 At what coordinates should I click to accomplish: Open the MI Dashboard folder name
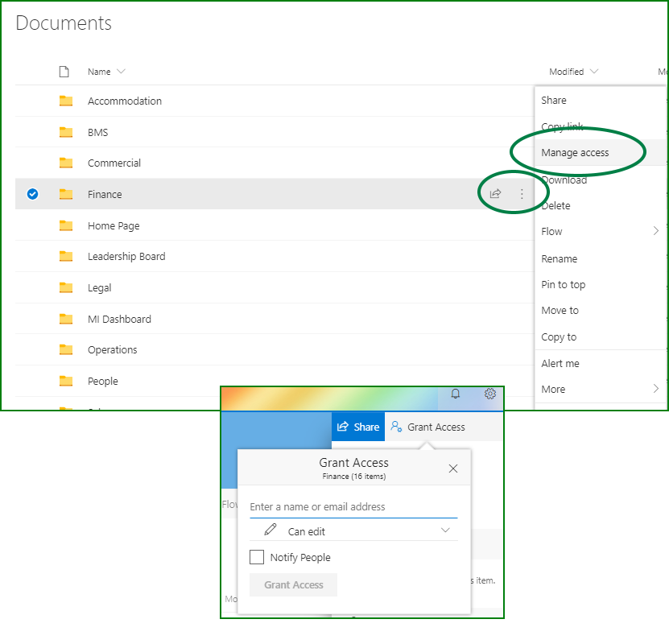coord(119,319)
